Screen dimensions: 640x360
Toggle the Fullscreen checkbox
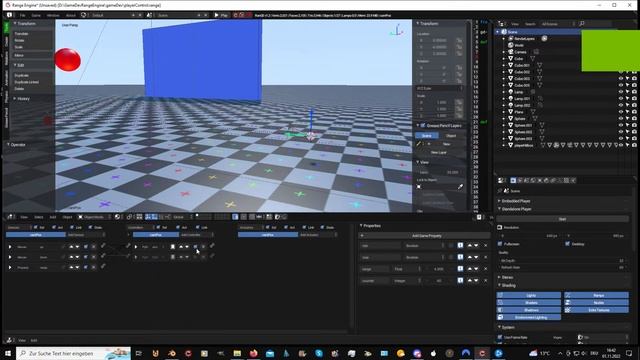[500, 244]
